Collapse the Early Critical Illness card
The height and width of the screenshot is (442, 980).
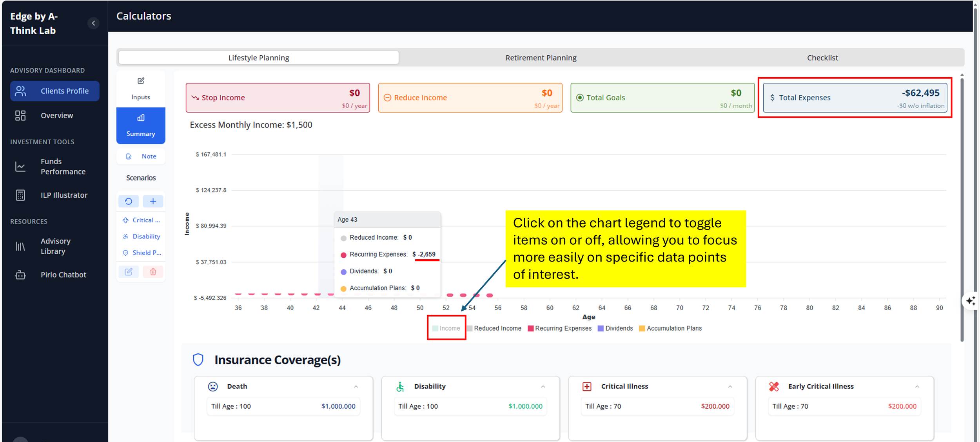pyautogui.click(x=917, y=387)
